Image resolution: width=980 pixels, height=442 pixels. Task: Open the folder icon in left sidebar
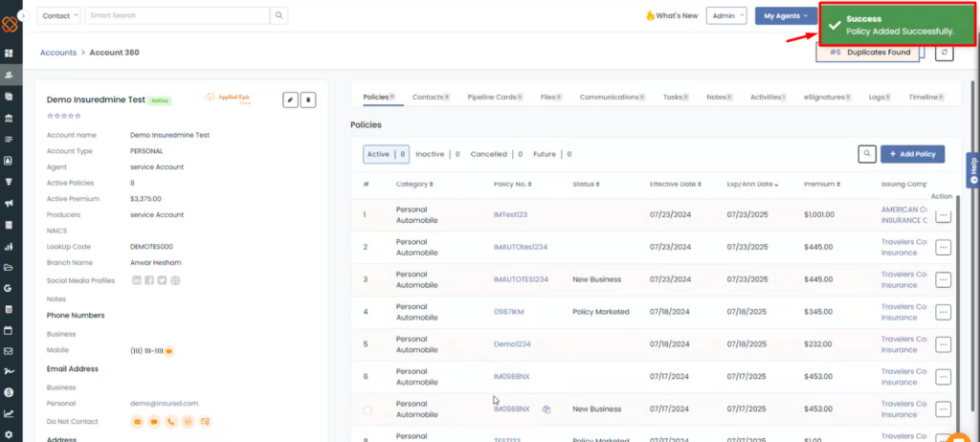pyautogui.click(x=9, y=267)
